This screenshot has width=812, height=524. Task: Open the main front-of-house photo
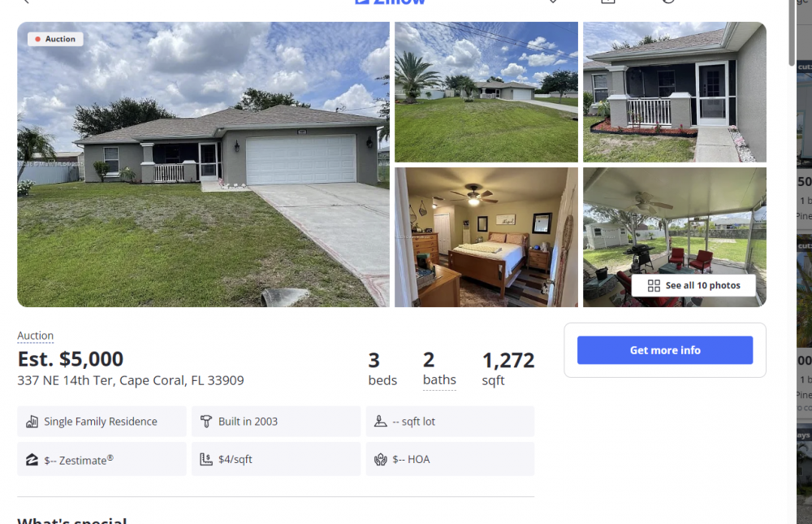[x=204, y=164]
